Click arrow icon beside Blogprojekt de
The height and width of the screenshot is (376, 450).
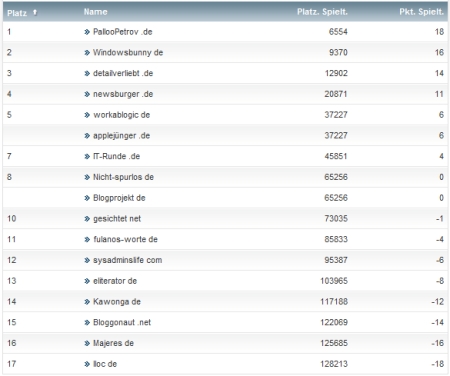pos(87,198)
